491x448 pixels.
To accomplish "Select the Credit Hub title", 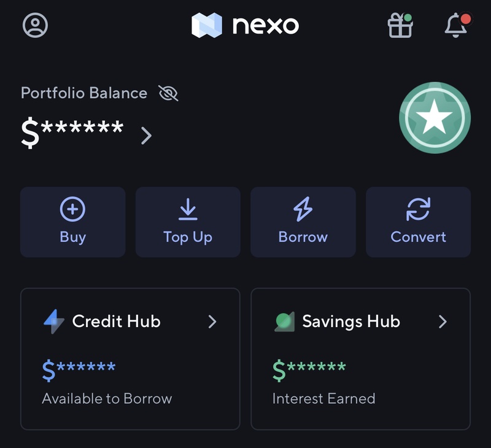I will [x=116, y=322].
